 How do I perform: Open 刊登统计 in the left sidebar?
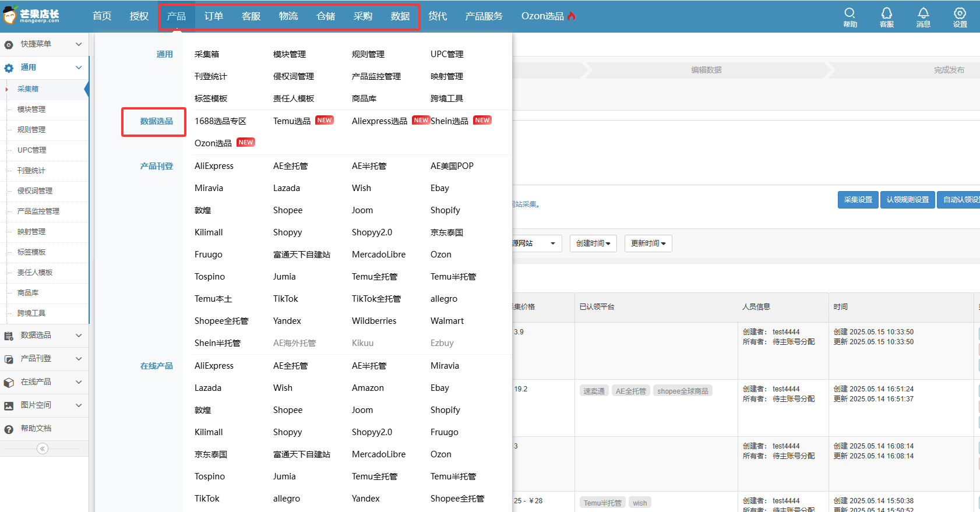pyautogui.click(x=31, y=171)
